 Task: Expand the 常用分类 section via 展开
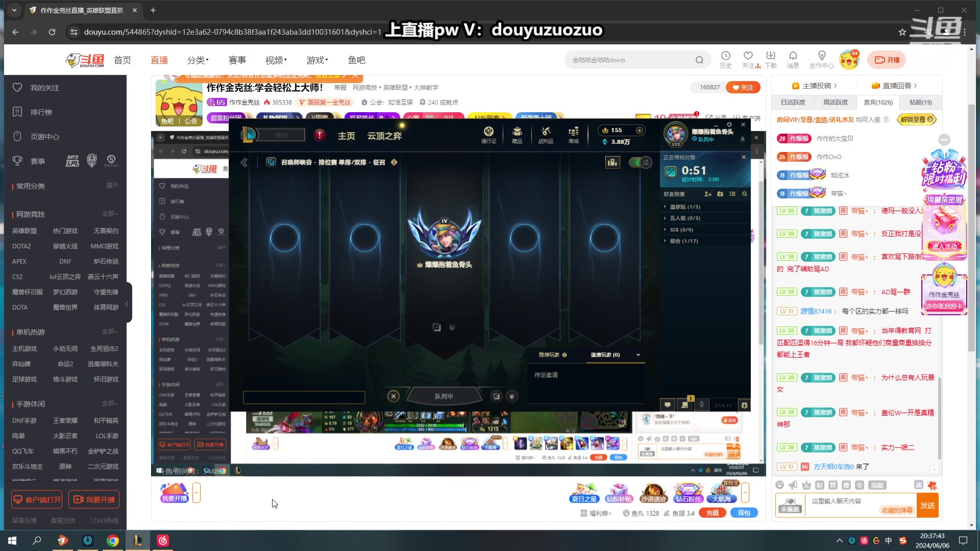(x=112, y=185)
